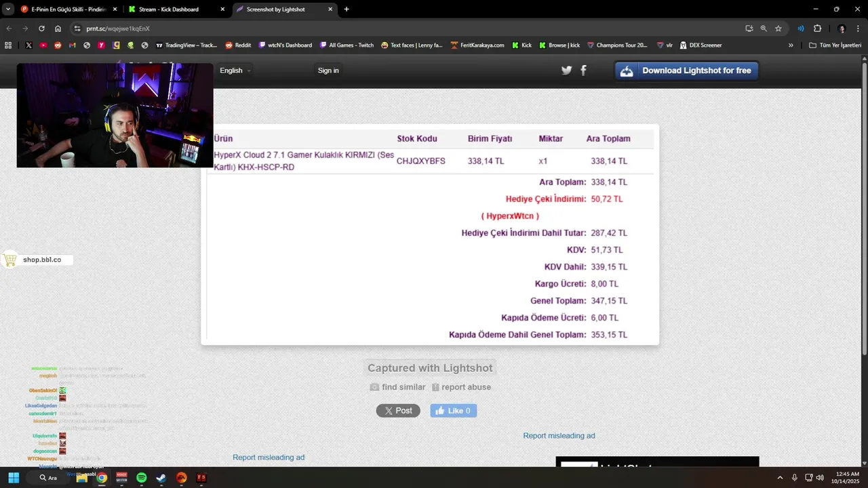This screenshot has width=868, height=488.
Task: Open the yellow 'g' bookmark icon
Action: [x=117, y=45]
